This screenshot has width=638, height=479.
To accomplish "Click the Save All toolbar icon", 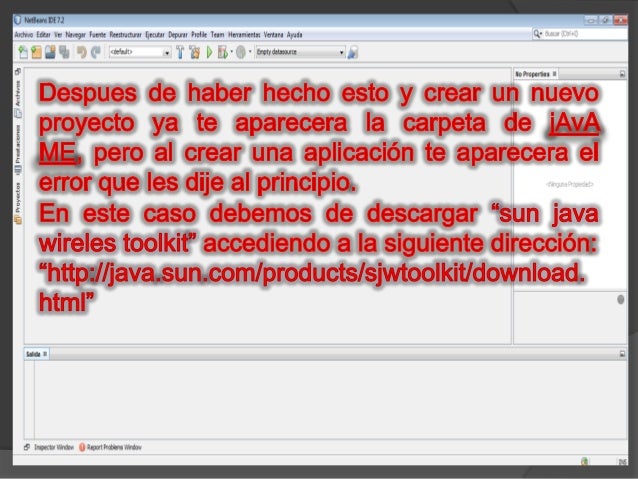I will tap(64, 52).
